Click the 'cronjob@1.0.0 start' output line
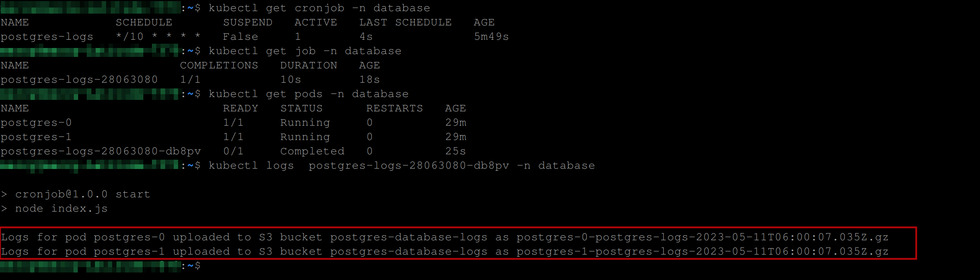 click(82, 194)
